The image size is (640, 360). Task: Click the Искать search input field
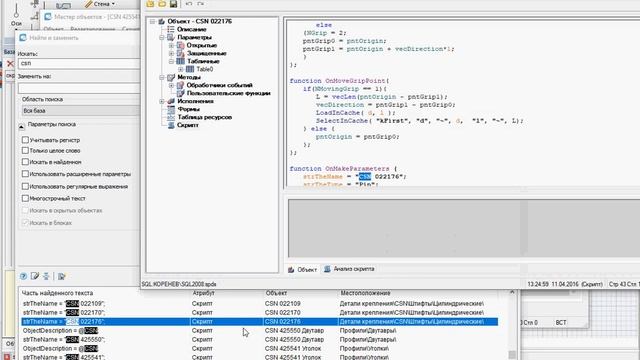click(x=79, y=63)
